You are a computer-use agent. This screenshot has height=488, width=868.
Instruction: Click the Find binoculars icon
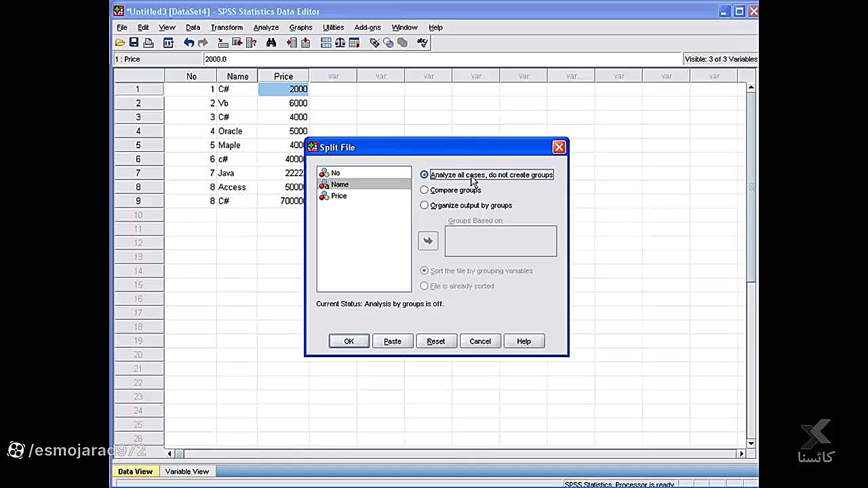click(x=271, y=43)
